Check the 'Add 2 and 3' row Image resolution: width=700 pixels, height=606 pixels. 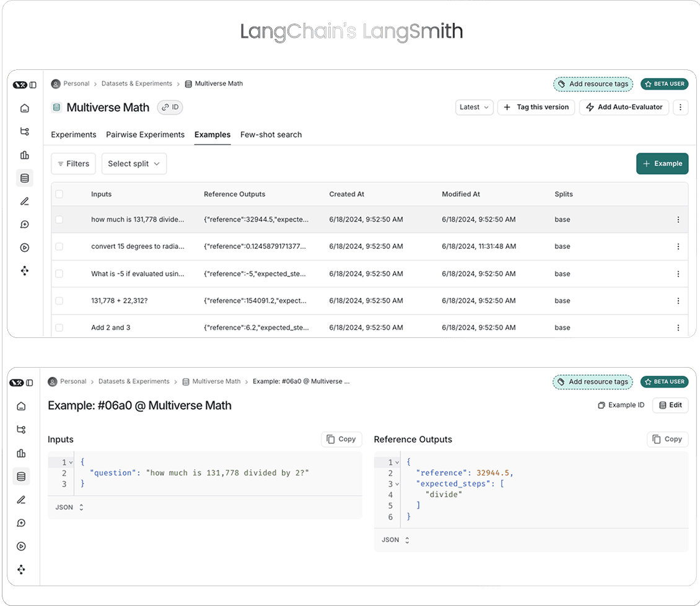[x=59, y=327]
